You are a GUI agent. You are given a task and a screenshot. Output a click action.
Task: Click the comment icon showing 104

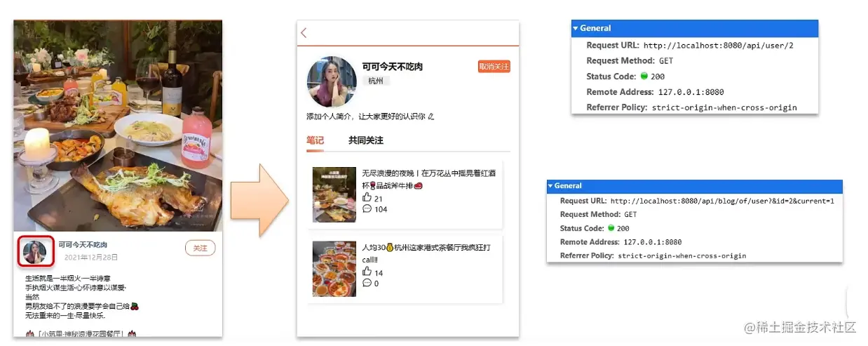coord(367,209)
